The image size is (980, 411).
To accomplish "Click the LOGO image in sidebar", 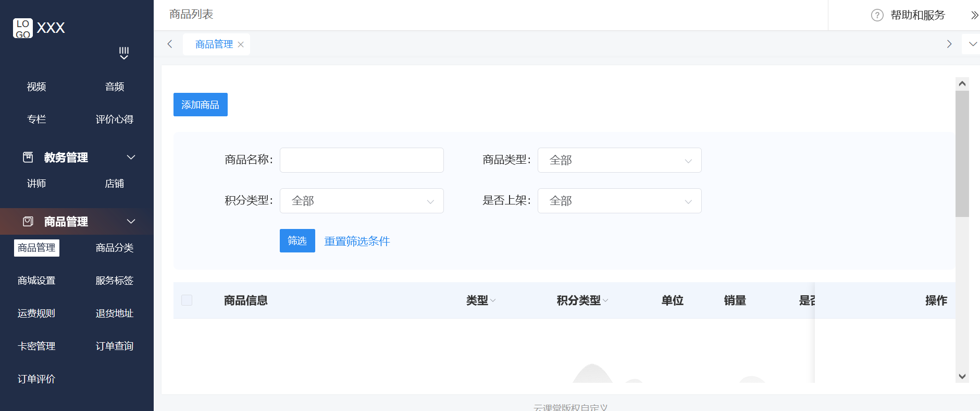I will tap(23, 28).
